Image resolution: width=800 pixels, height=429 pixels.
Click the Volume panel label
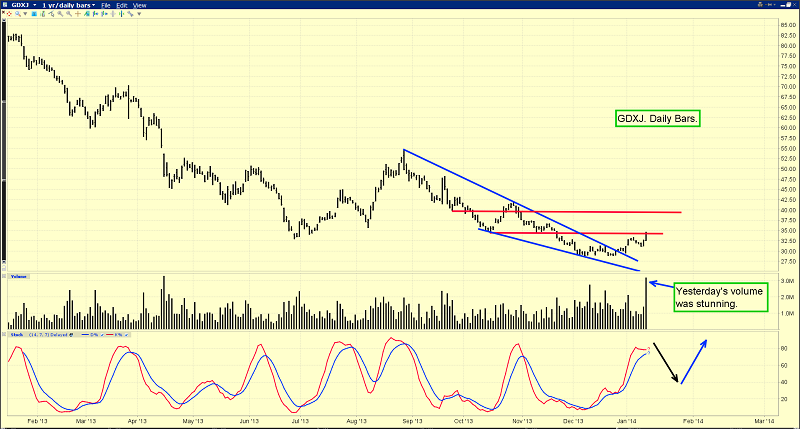pos(19,276)
